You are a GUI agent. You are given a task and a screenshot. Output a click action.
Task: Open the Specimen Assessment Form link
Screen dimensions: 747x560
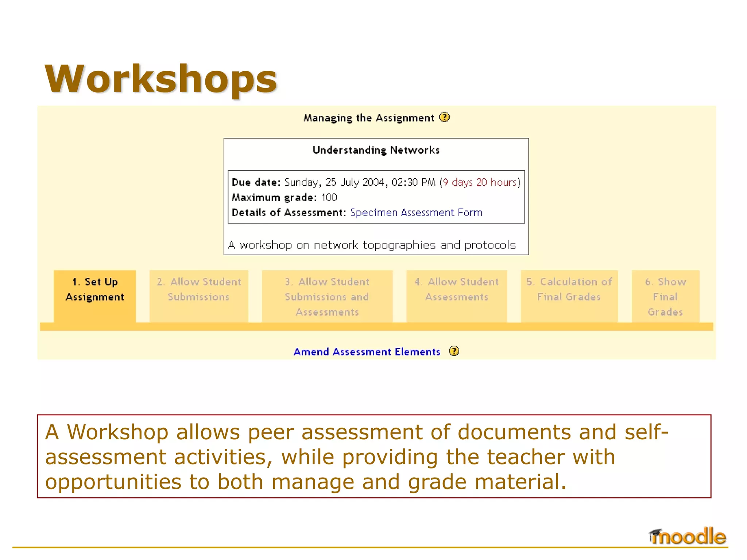pyautogui.click(x=416, y=213)
